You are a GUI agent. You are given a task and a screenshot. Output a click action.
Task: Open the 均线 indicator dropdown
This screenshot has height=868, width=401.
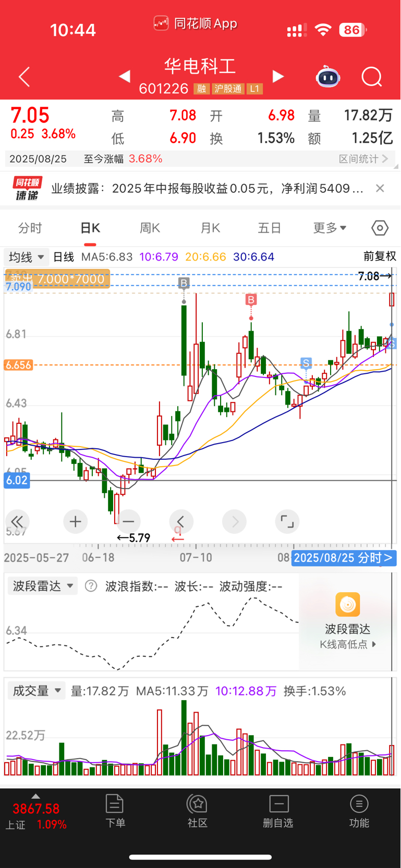tap(26, 257)
